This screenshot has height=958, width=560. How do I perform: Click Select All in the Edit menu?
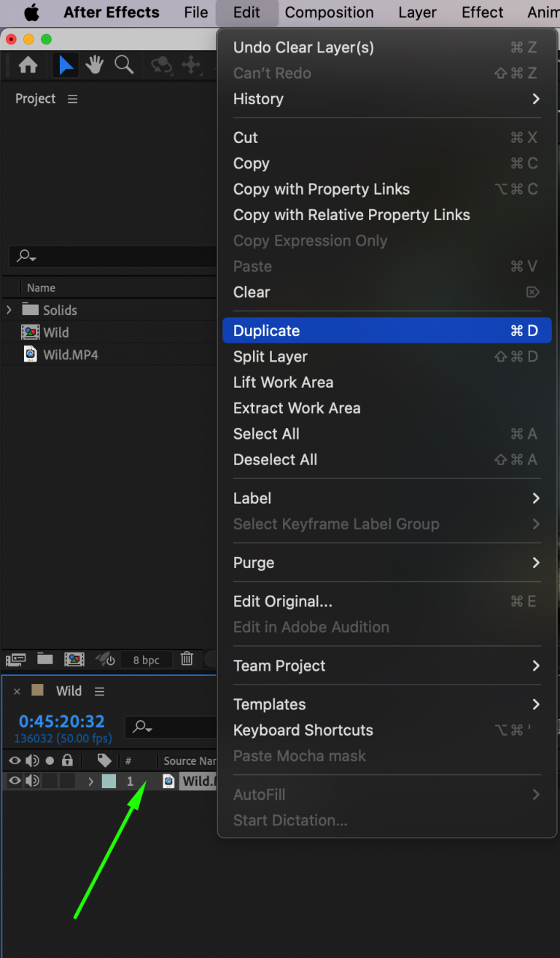(x=266, y=434)
